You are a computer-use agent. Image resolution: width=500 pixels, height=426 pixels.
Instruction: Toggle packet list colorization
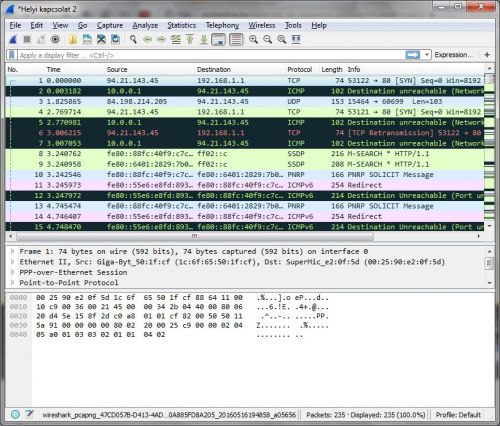[x=236, y=40]
